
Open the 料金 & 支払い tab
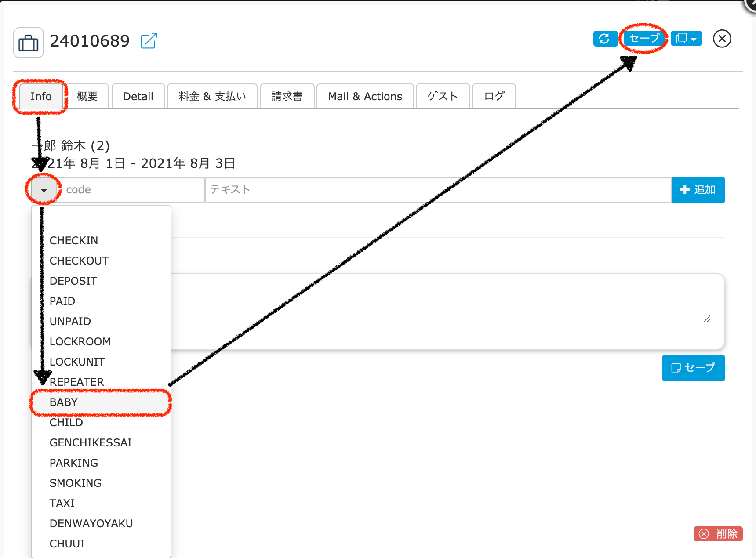(x=212, y=97)
